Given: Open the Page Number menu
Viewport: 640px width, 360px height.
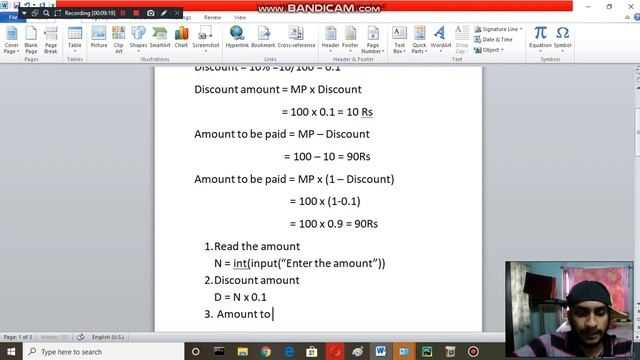Looking at the screenshot, I should 373,40.
